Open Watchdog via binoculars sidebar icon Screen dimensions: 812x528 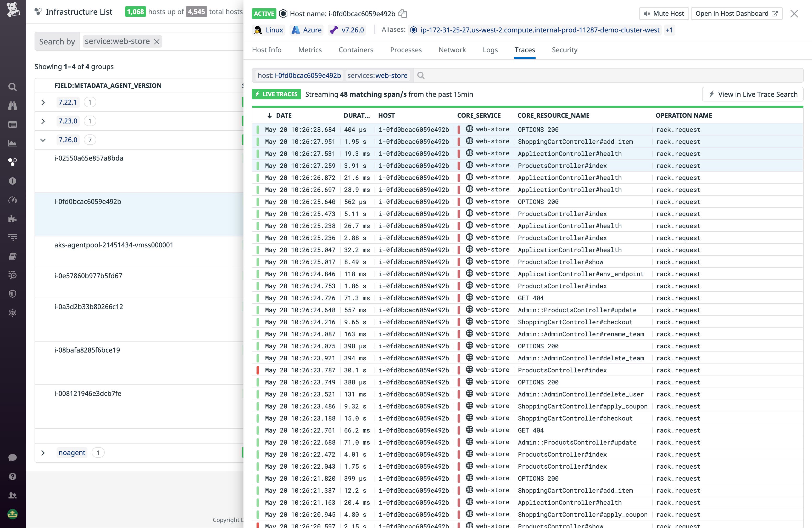point(13,106)
